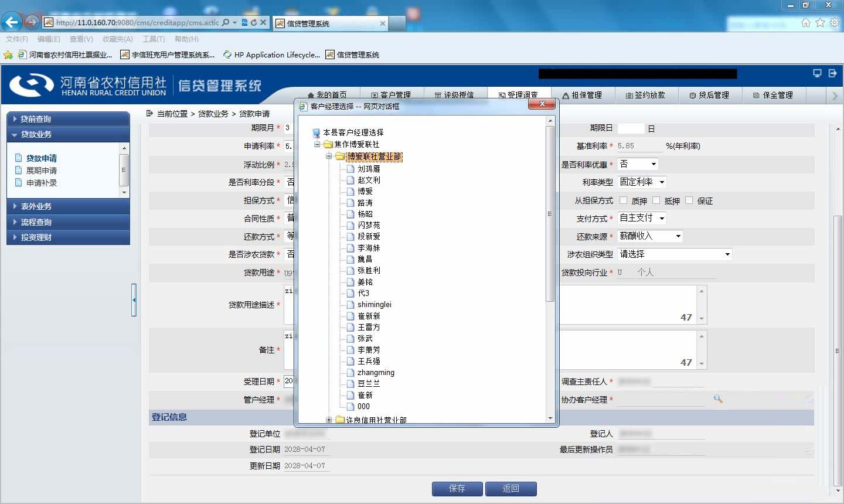
Task: Click the 期限日 input field
Action: [x=631, y=128]
